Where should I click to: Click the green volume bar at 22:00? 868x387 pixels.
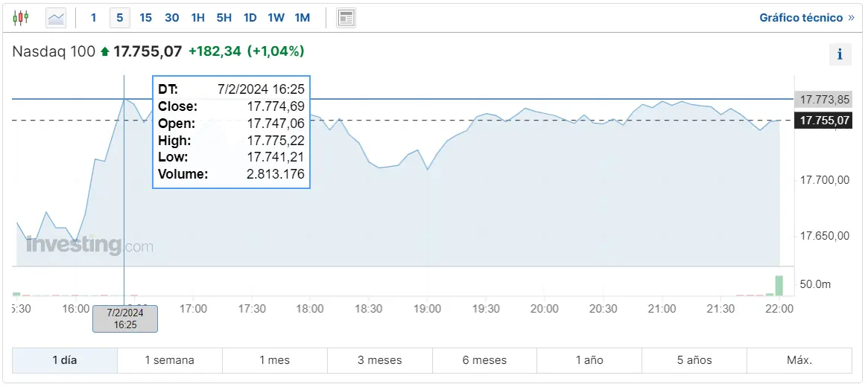coord(779,285)
